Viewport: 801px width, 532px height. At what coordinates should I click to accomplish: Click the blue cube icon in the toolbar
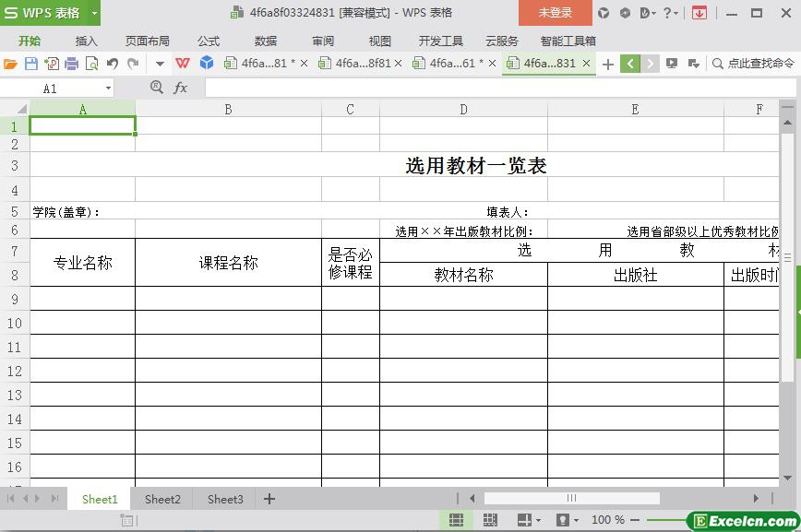click(207, 63)
